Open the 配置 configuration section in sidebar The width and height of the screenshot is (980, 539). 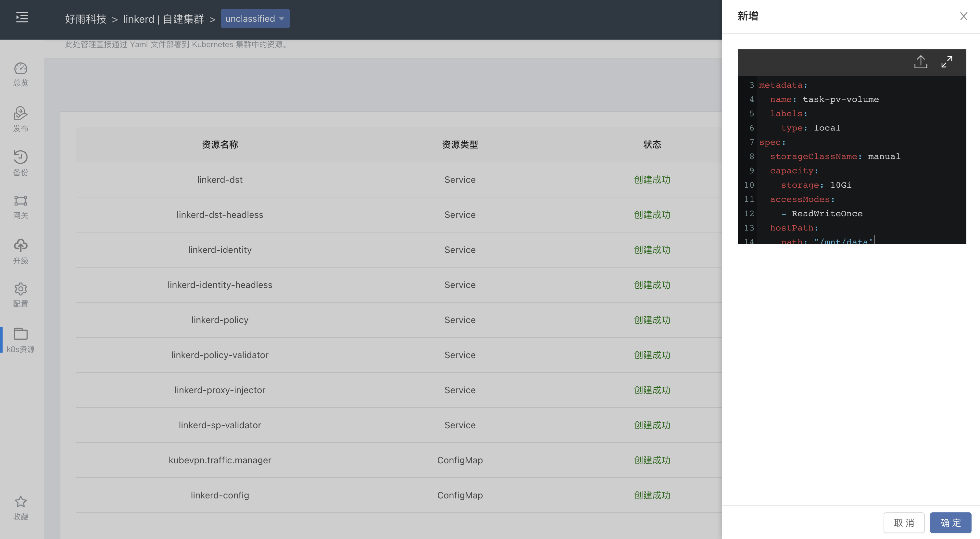tap(20, 295)
